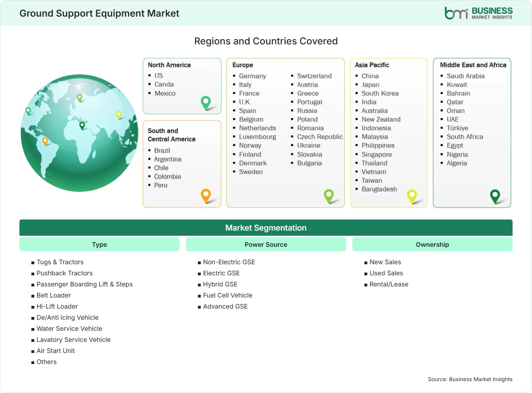Click 'New Sales' under Ownership
This screenshot has height=393, width=532.
click(385, 262)
